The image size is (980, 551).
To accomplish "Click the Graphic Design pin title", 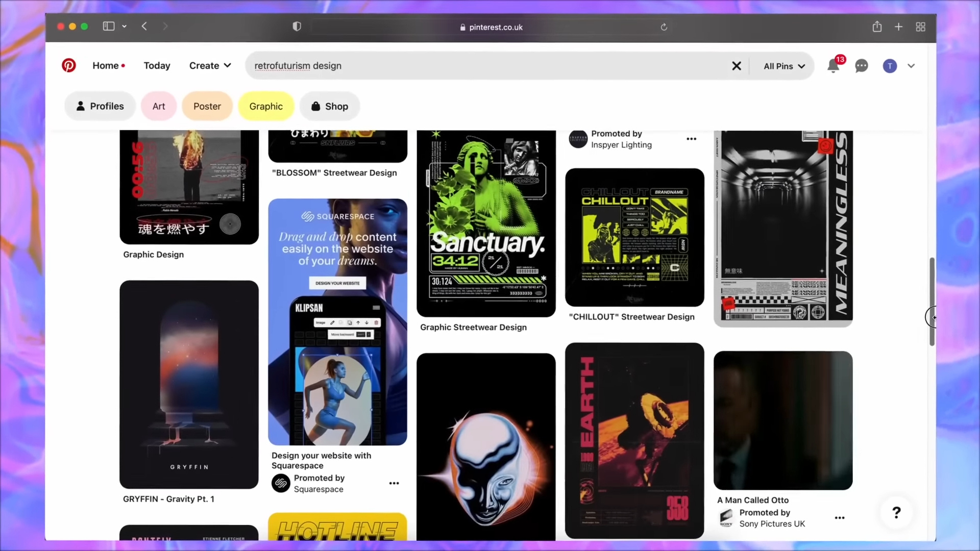I will tap(153, 255).
